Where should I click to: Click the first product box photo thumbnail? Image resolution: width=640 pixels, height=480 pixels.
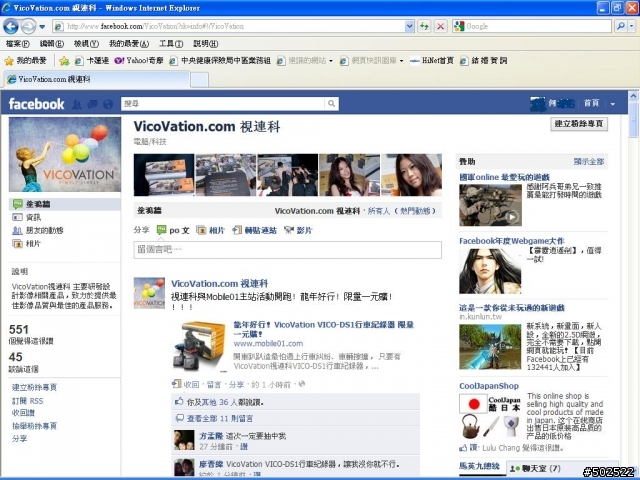pos(164,175)
